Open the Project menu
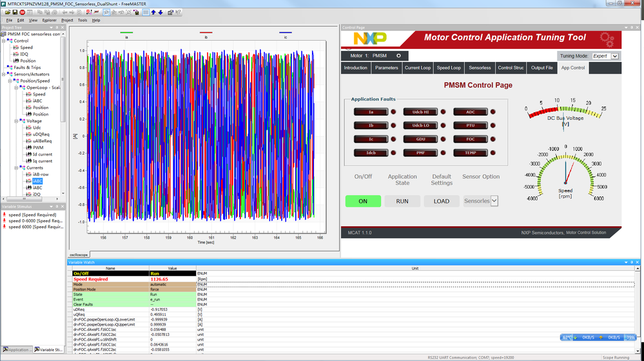Viewport: 644px width, 361px height. coord(67,20)
